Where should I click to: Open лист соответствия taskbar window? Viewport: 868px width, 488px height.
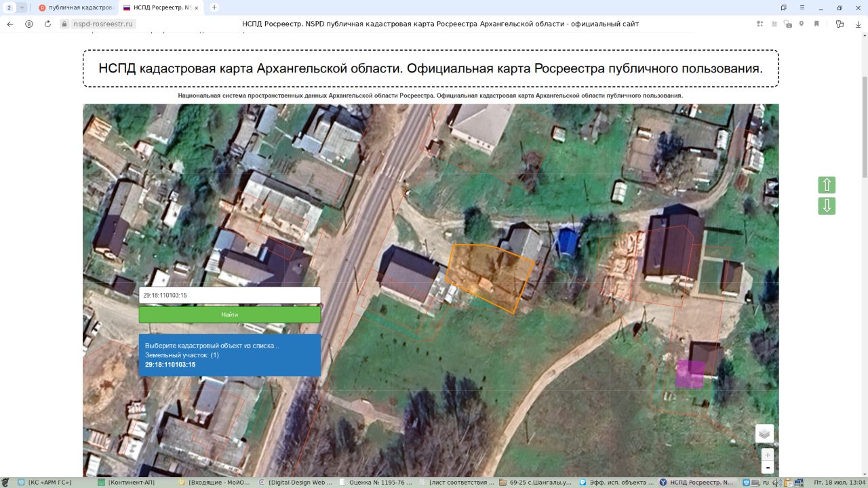click(456, 483)
